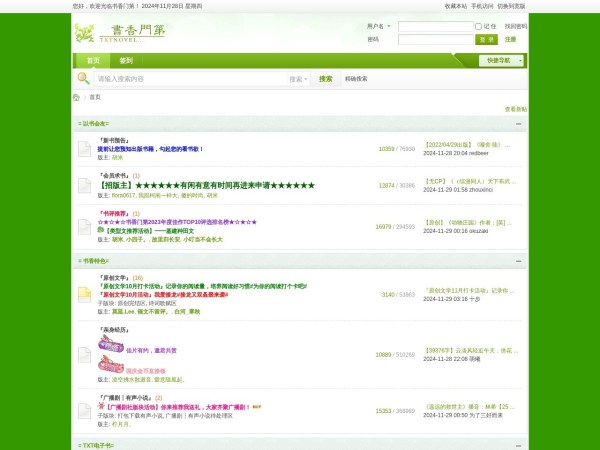Toggle the 记住 remember-me checkbox

coord(478,26)
